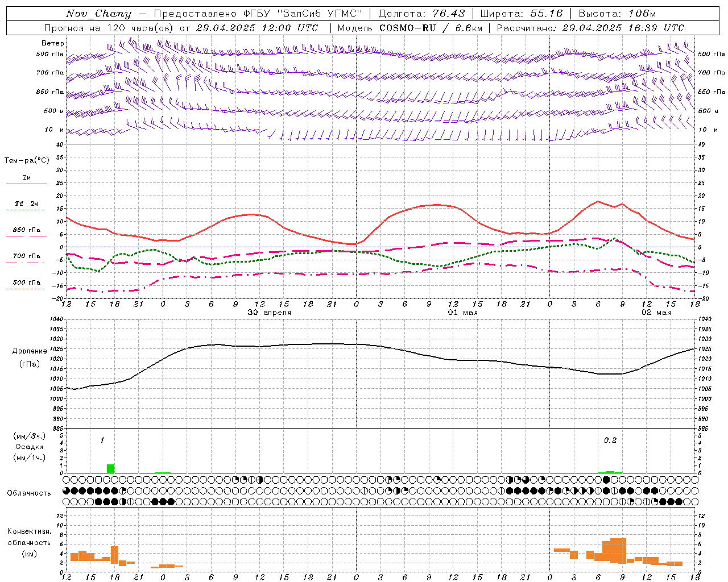728x582 pixels.
Task: Click the '1040' pressure axis label on the left
Action: click(55, 319)
